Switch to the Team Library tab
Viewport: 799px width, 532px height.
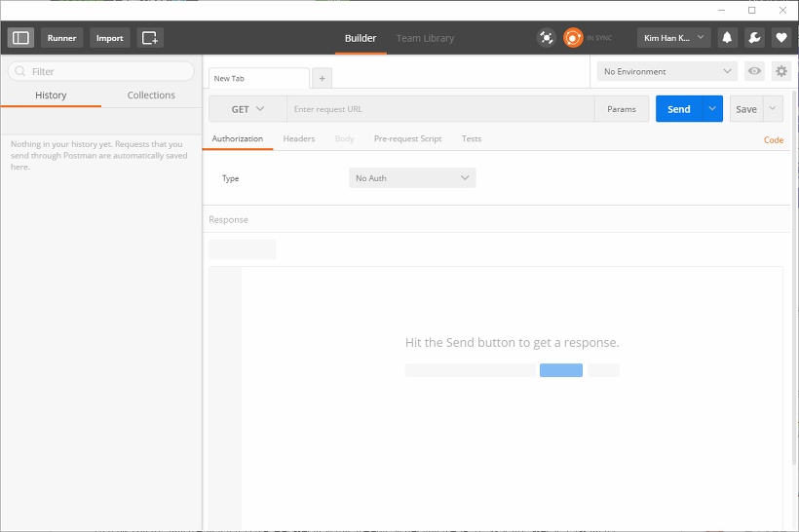point(425,38)
